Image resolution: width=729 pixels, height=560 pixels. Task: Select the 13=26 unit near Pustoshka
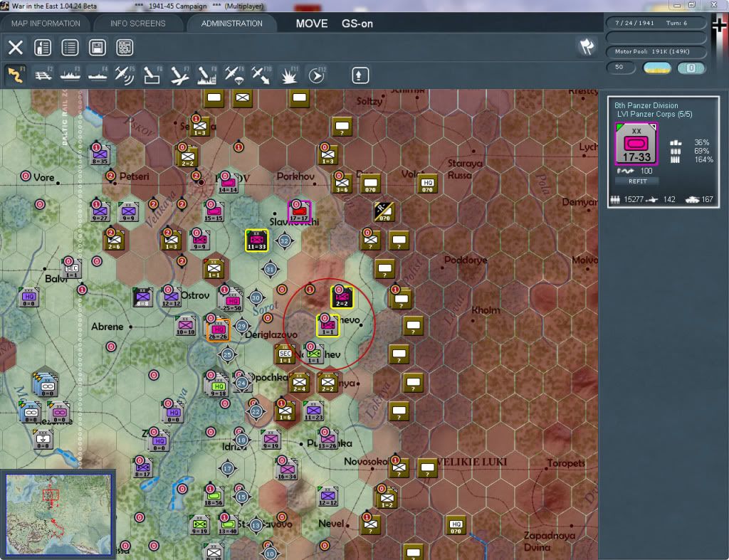327,439
